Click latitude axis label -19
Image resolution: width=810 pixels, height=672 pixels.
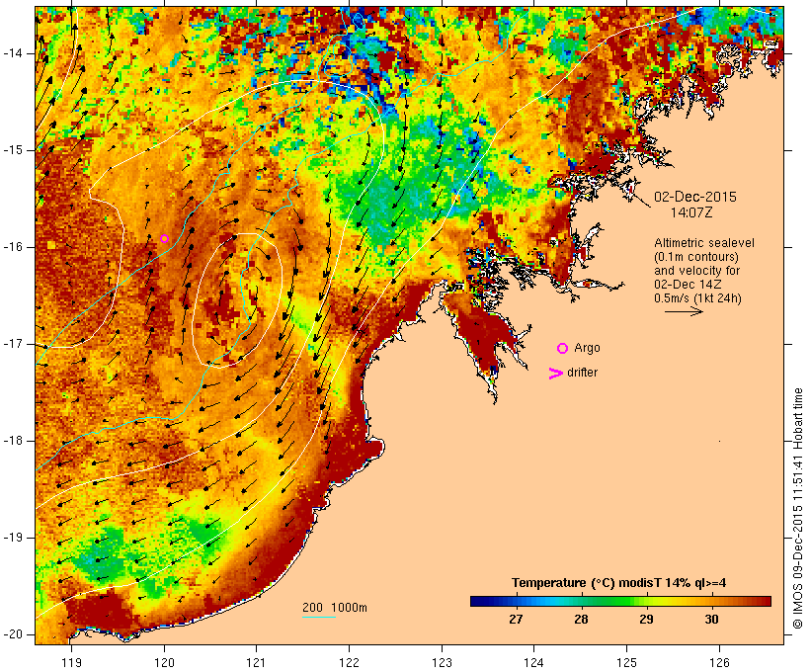click(13, 538)
